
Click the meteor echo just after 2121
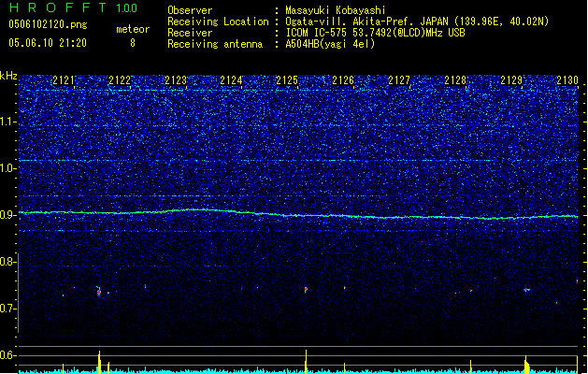pos(99,292)
